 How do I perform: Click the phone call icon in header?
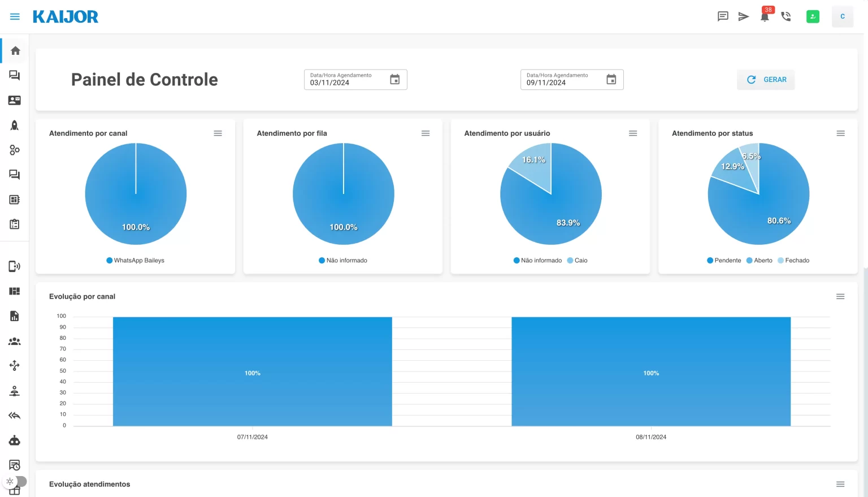point(786,16)
